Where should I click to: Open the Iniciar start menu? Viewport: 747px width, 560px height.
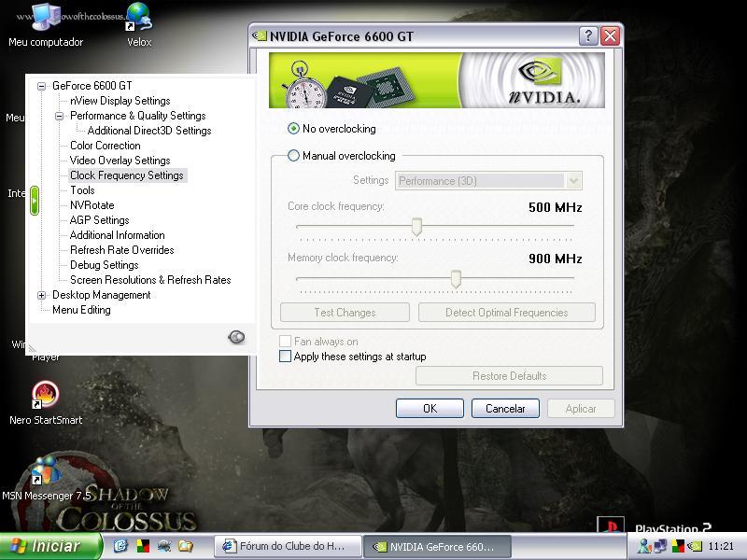(x=49, y=546)
